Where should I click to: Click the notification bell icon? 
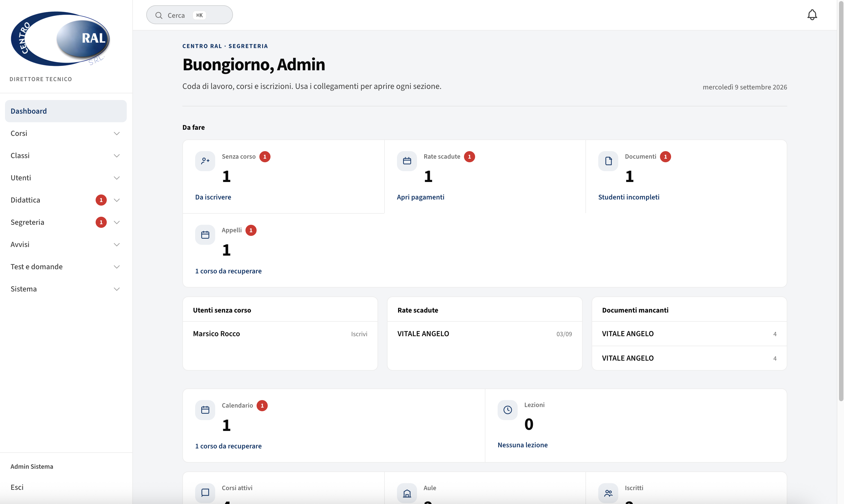pos(812,15)
